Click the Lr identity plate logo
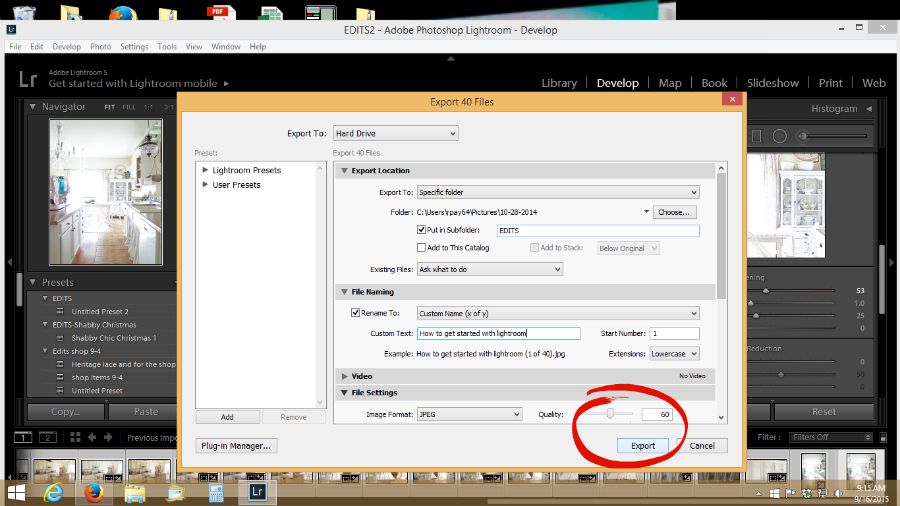The image size is (900, 506). pyautogui.click(x=28, y=79)
